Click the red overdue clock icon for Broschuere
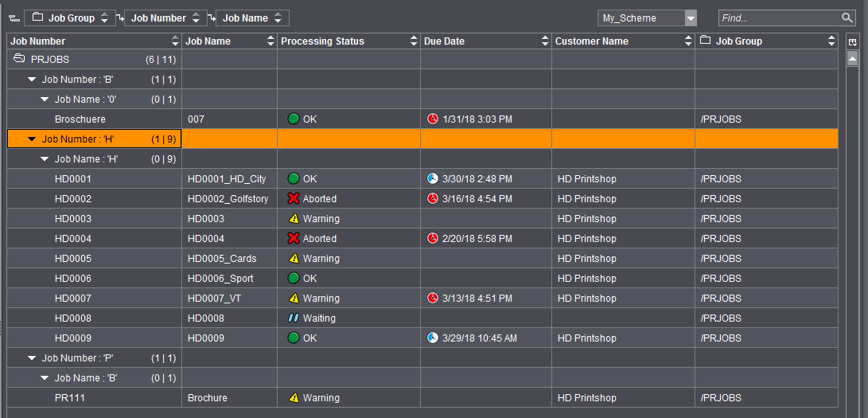 pos(433,119)
